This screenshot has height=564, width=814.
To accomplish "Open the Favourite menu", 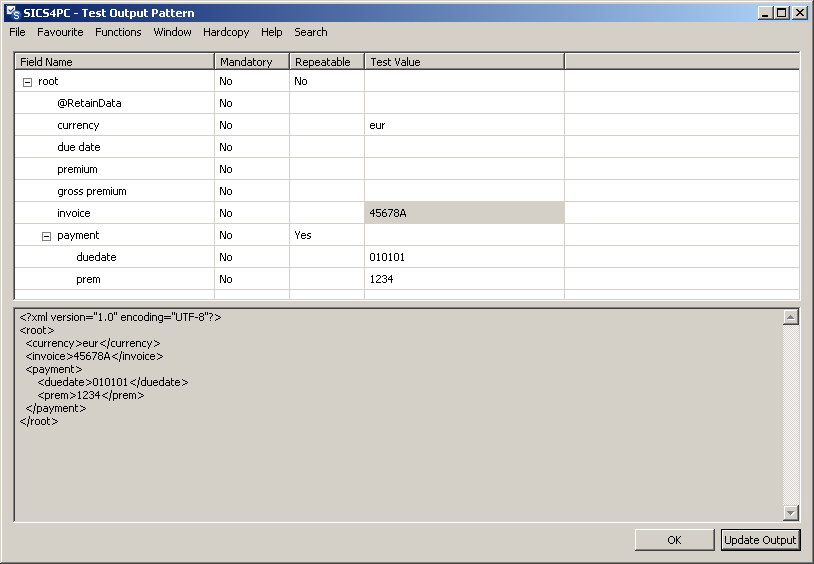I will [x=60, y=32].
